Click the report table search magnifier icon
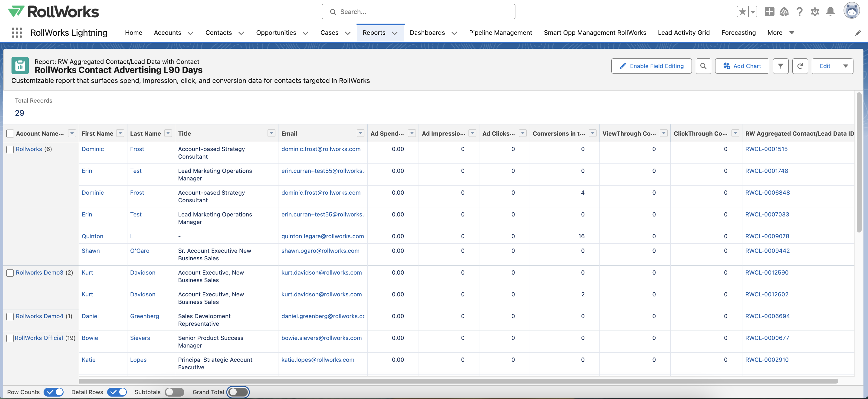 pyautogui.click(x=703, y=66)
